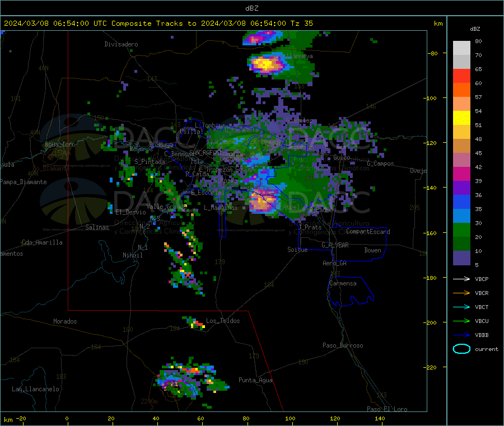Pick the slate purple 5–10 dBZ swatch
Screen dimensions: 504x426
click(461, 258)
